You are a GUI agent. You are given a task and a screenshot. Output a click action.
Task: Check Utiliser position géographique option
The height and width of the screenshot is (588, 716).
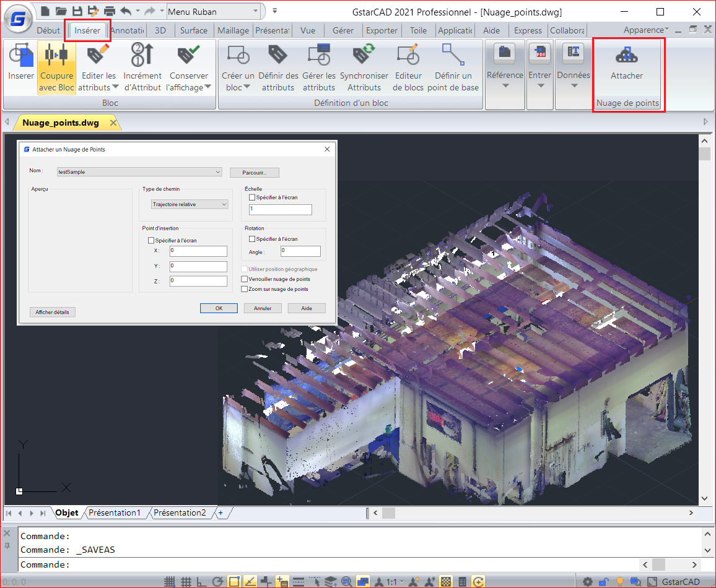tap(244, 269)
